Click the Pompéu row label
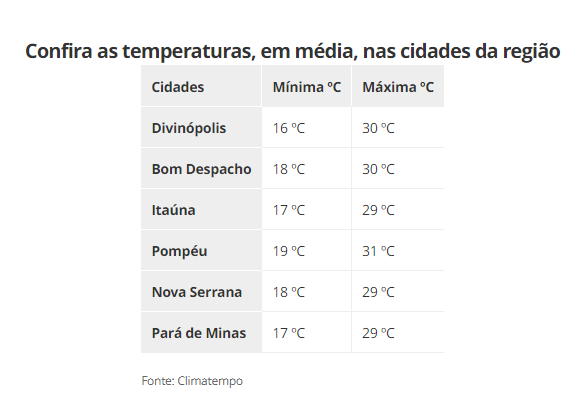The image size is (577, 416). click(201, 251)
